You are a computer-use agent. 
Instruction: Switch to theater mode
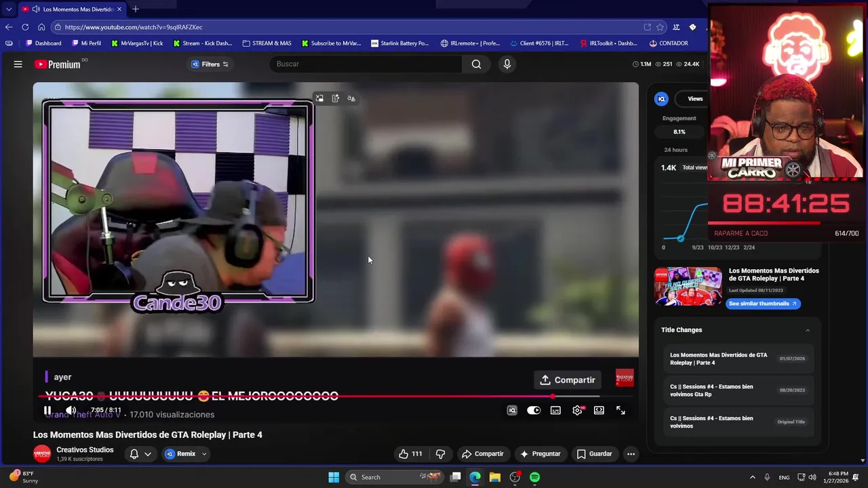599,410
